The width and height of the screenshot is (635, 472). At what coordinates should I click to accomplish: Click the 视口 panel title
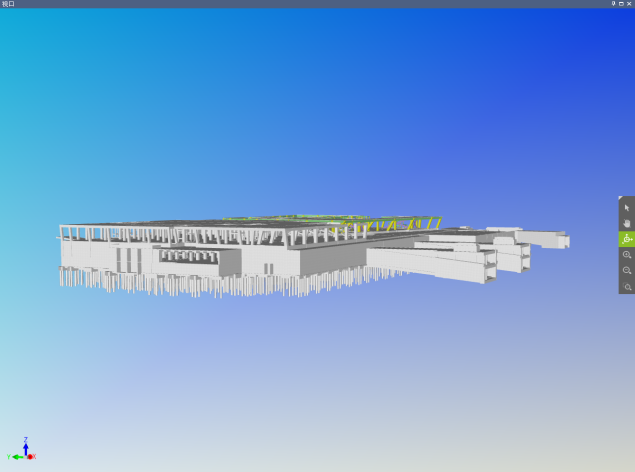click(x=8, y=4)
